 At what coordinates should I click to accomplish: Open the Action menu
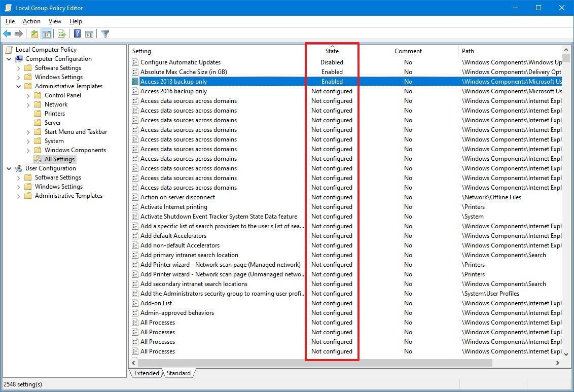coord(31,21)
